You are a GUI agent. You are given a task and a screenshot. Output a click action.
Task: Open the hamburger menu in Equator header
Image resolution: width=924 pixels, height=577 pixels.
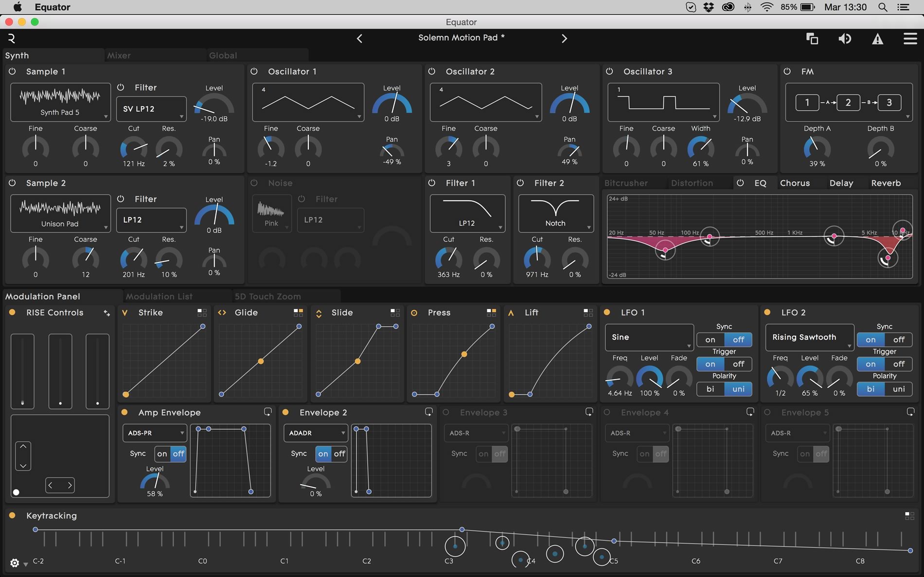click(x=910, y=38)
